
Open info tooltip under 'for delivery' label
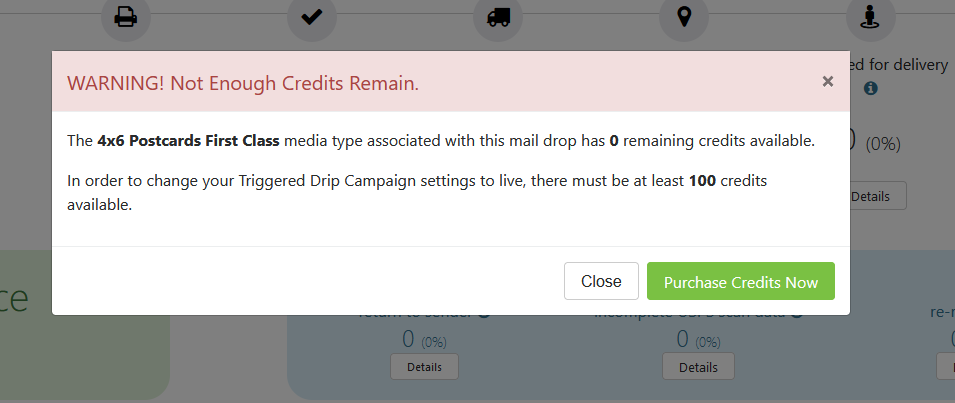[x=871, y=88]
